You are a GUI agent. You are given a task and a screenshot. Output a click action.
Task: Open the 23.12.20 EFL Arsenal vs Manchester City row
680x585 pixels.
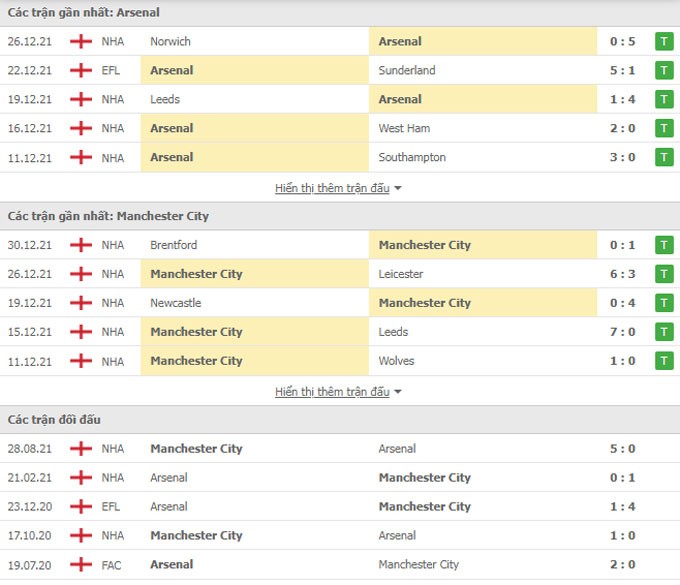(340, 507)
